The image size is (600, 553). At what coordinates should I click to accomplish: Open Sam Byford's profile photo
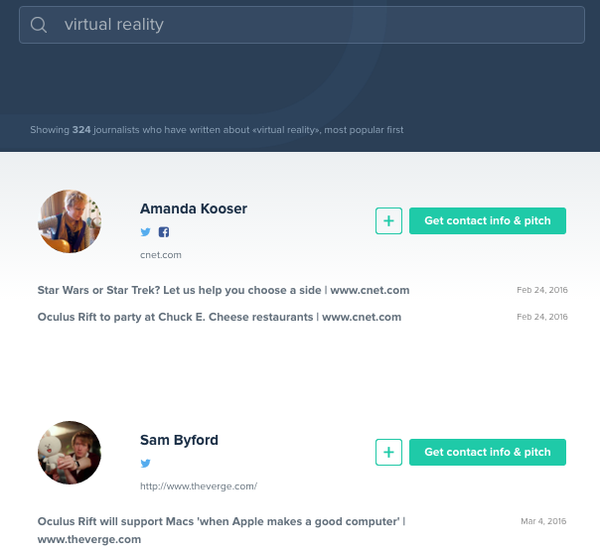point(70,453)
